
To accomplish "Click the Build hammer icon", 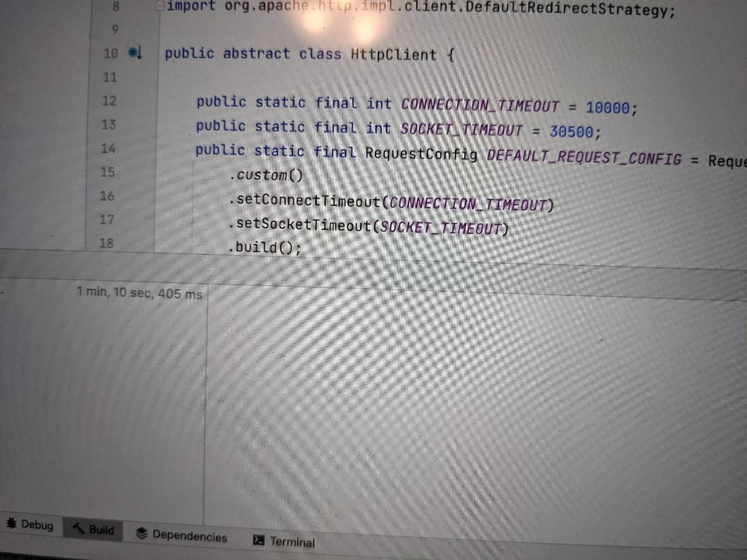I will pos(78,528).
